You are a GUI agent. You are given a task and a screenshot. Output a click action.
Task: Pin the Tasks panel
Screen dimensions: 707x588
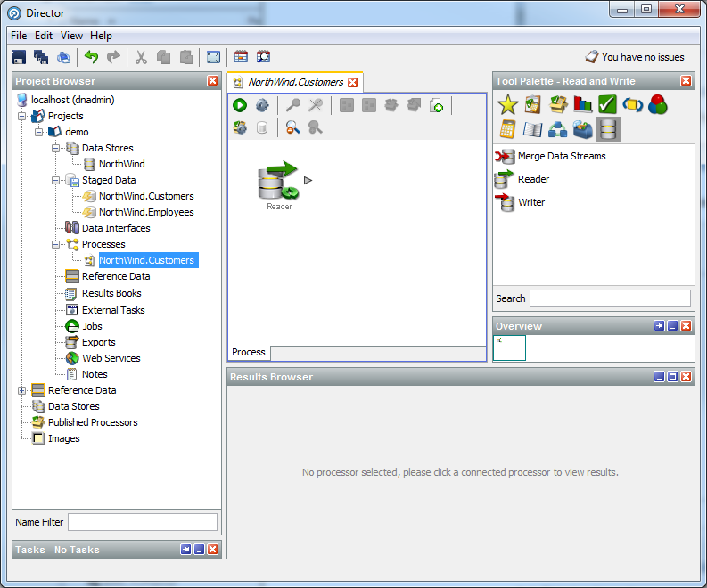pyautogui.click(x=185, y=550)
